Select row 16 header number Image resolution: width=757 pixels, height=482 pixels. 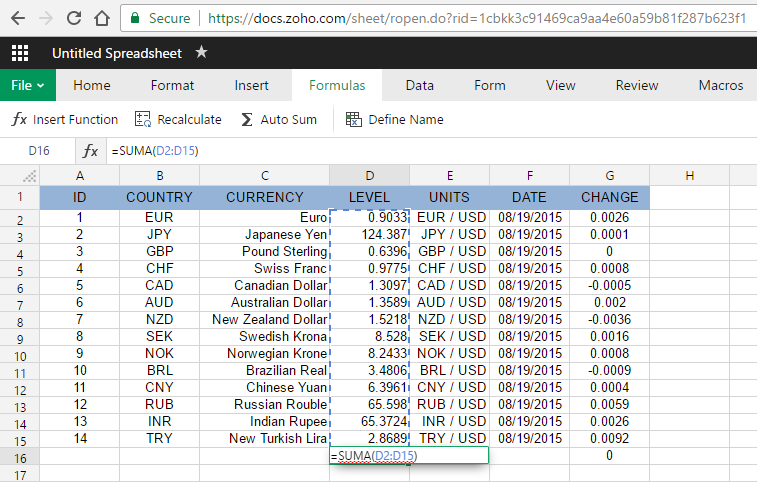coord(20,456)
